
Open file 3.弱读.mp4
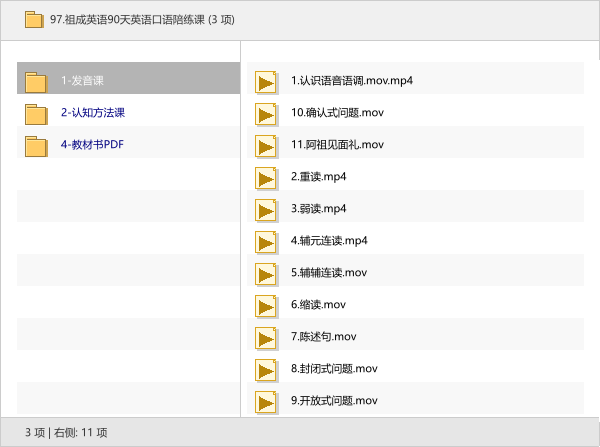click(x=318, y=209)
